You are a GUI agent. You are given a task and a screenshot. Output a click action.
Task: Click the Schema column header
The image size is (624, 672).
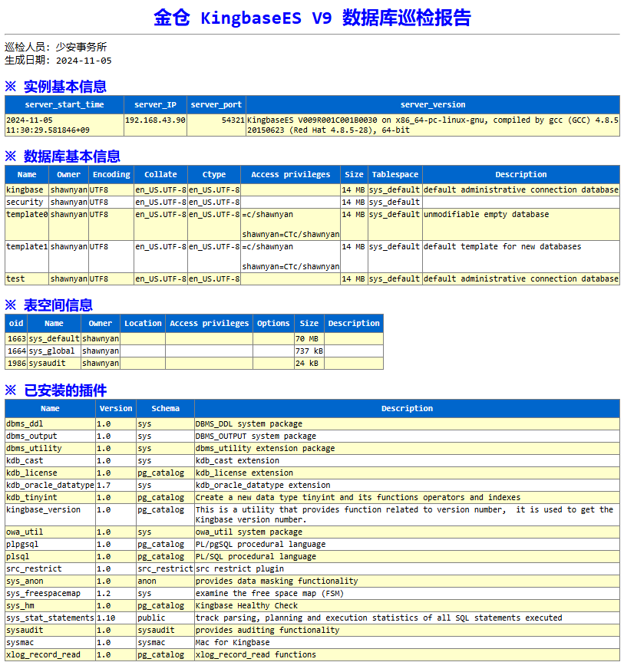click(x=165, y=408)
